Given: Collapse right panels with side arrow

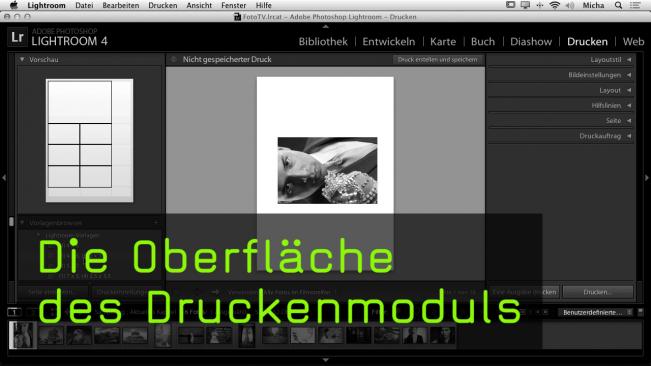Looking at the screenshot, I should pyautogui.click(x=646, y=178).
